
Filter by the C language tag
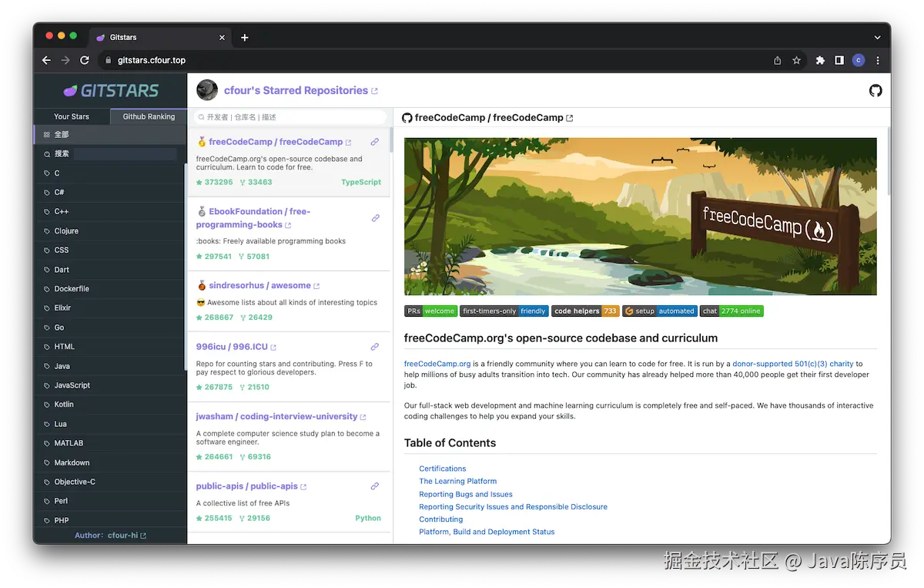110,173
